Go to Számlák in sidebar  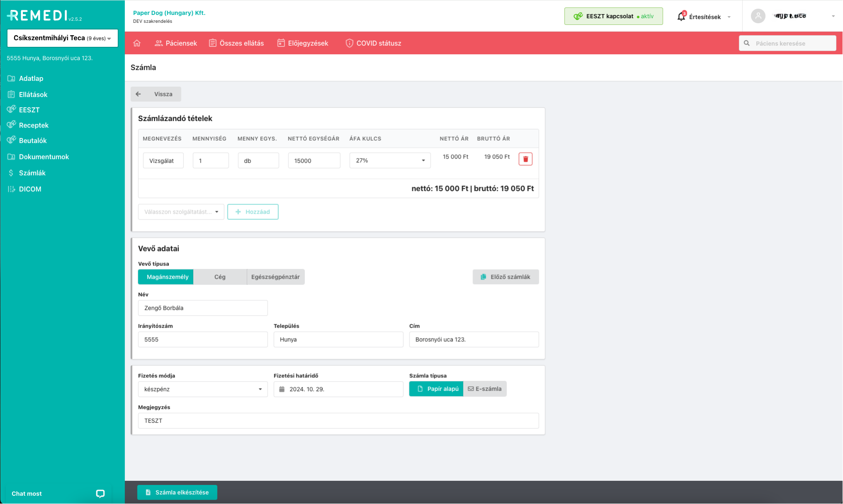pyautogui.click(x=32, y=173)
